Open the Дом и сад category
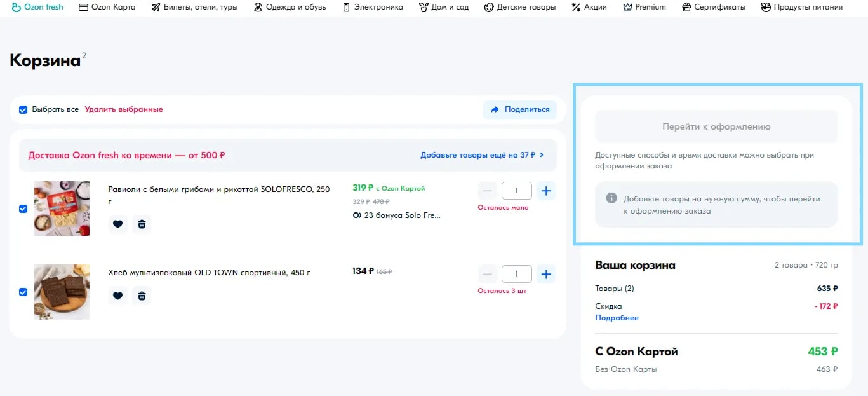 click(444, 7)
